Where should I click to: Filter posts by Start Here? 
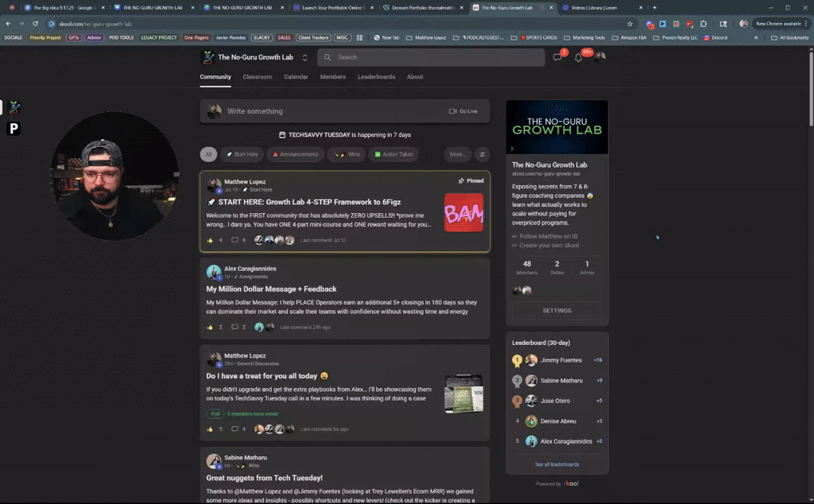coord(242,154)
